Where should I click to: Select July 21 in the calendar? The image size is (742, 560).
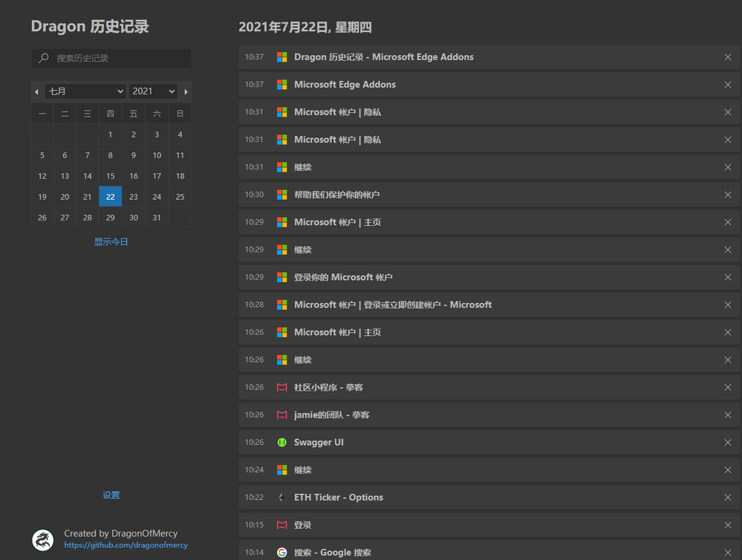tap(88, 197)
